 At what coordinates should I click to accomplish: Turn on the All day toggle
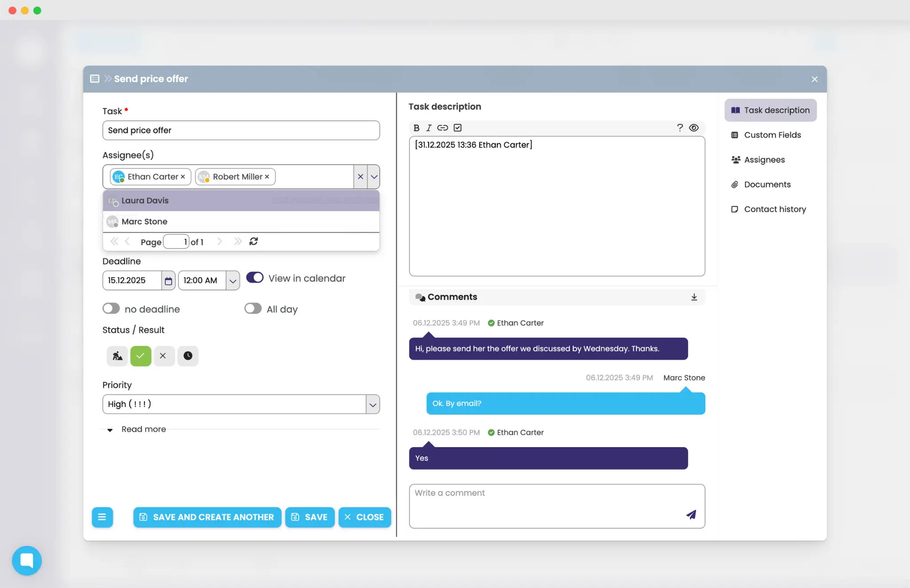[x=253, y=308]
